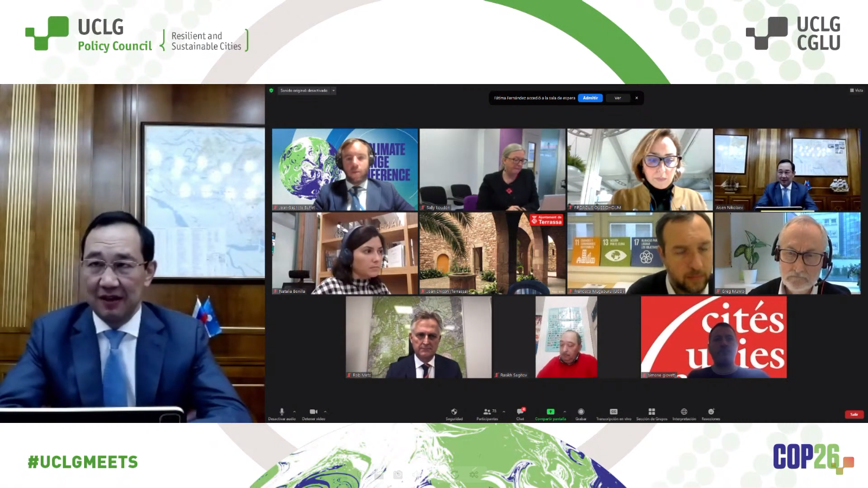868x488 pixels.
Task: Select Sally Loudon video tile
Action: [x=493, y=170]
